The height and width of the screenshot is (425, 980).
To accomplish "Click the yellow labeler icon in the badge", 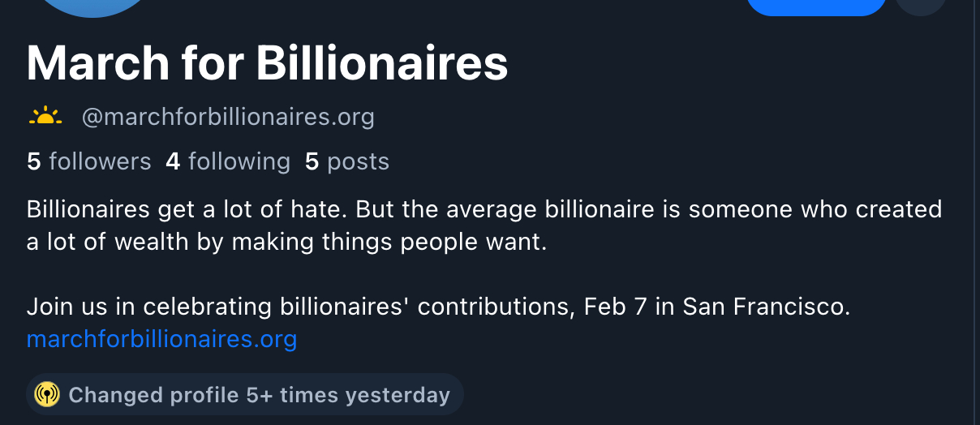I will (x=47, y=395).
